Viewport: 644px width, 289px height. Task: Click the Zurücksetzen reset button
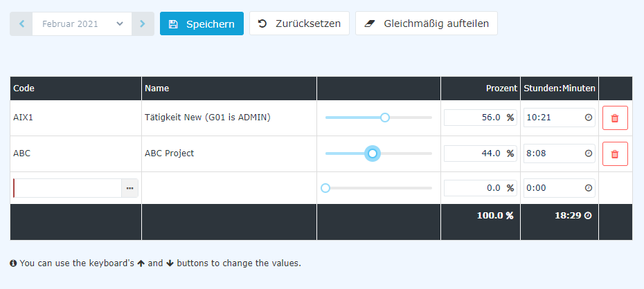(299, 24)
